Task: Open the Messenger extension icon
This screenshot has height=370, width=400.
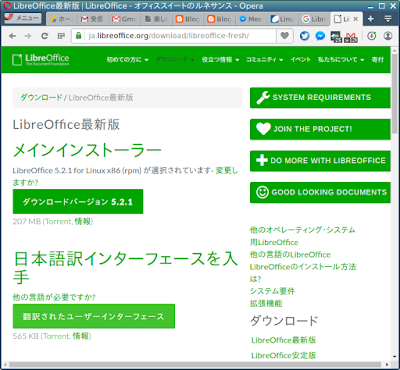Action: pyautogui.click(x=320, y=36)
